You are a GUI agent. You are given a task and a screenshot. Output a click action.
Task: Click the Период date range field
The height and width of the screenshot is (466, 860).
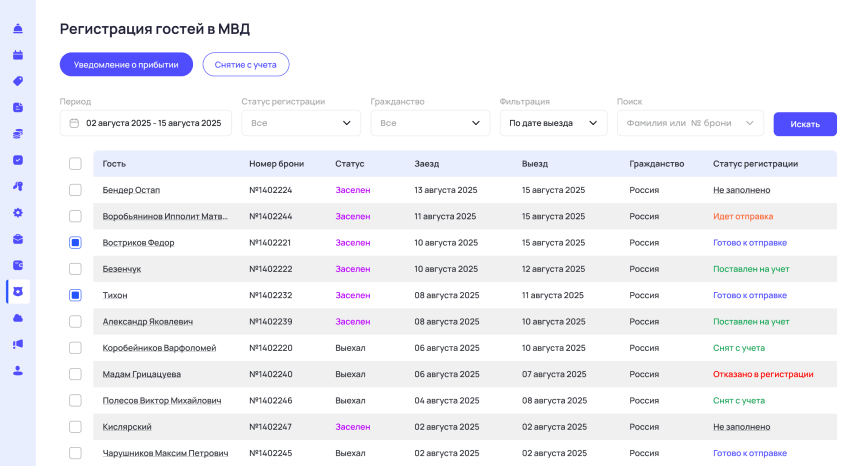click(x=146, y=123)
